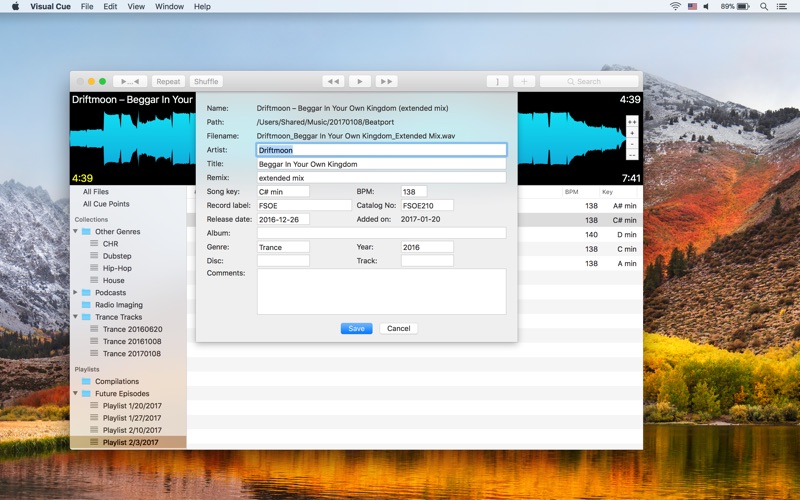Screen dimensions: 800x500
Task: Collapse the Future Episodes playlist folder
Action: tap(75, 393)
